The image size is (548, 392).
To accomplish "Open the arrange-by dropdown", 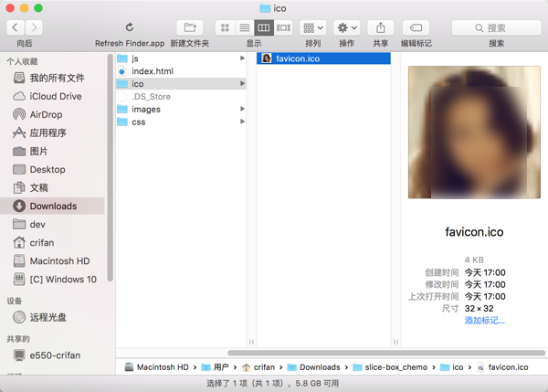I will coord(312,27).
